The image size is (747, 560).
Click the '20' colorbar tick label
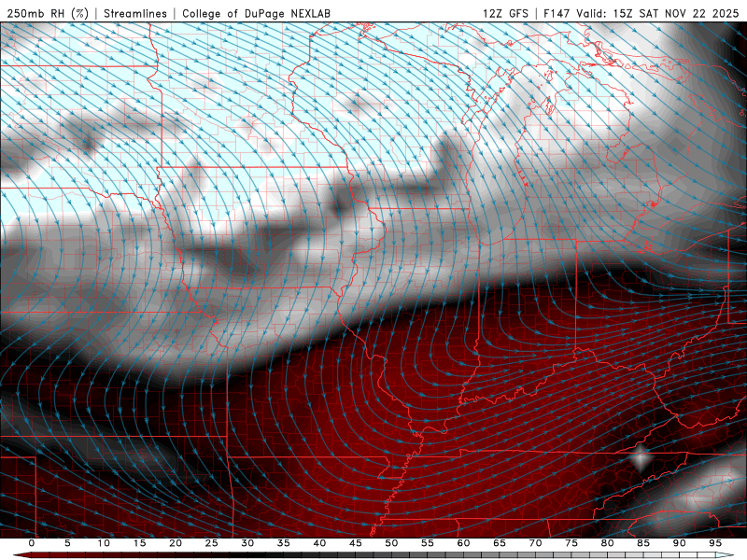pyautogui.click(x=176, y=543)
